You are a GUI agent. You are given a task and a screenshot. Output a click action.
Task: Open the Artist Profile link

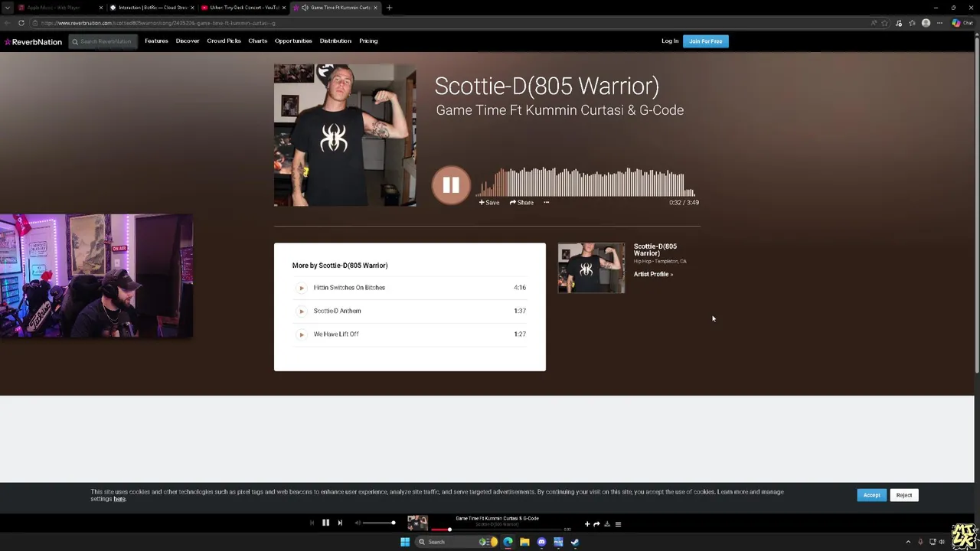pos(653,274)
